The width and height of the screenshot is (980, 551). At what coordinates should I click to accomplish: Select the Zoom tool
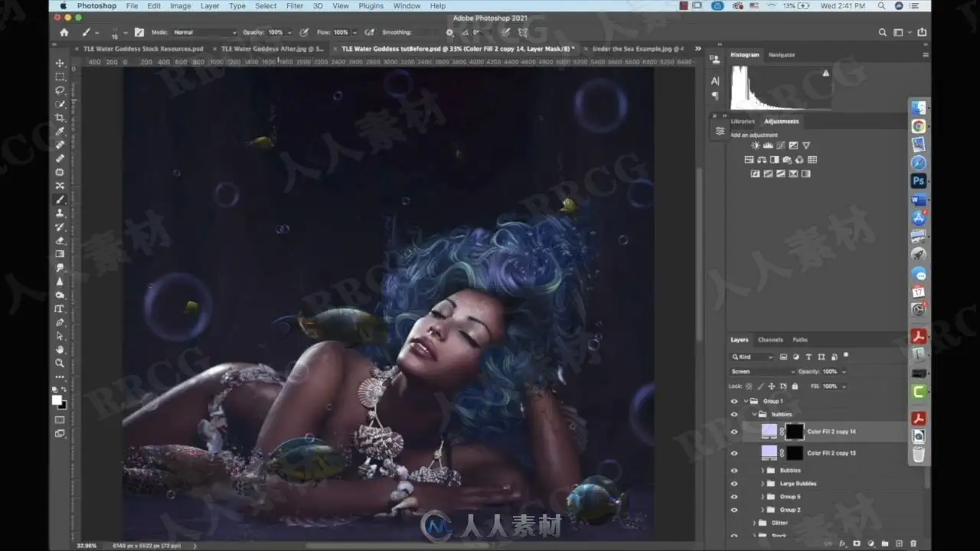tap(60, 363)
